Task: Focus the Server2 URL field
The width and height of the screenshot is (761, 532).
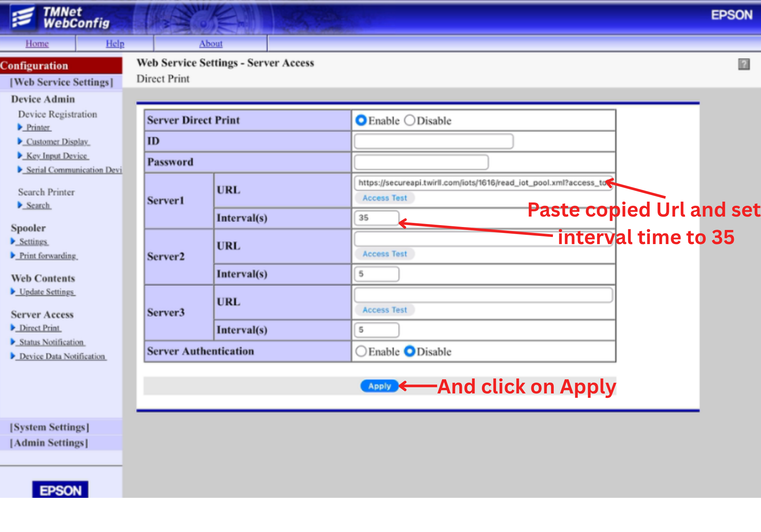Action: 483,239
